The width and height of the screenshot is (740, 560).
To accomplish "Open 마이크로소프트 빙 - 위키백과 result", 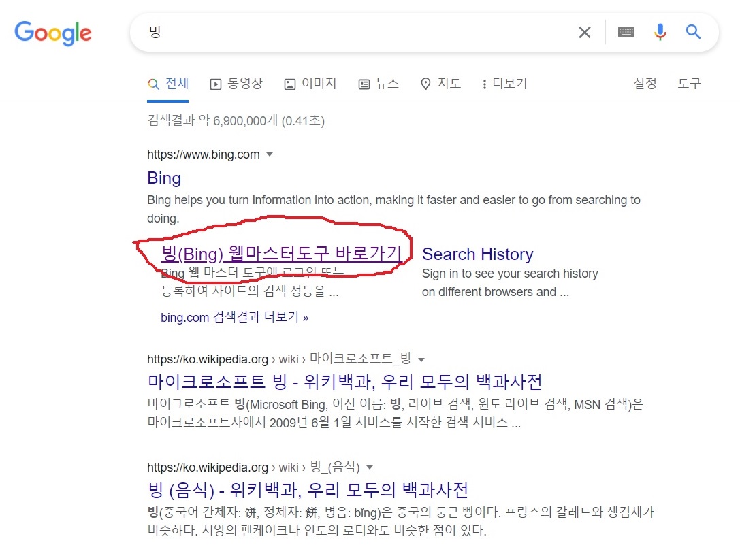I will 345,381.
